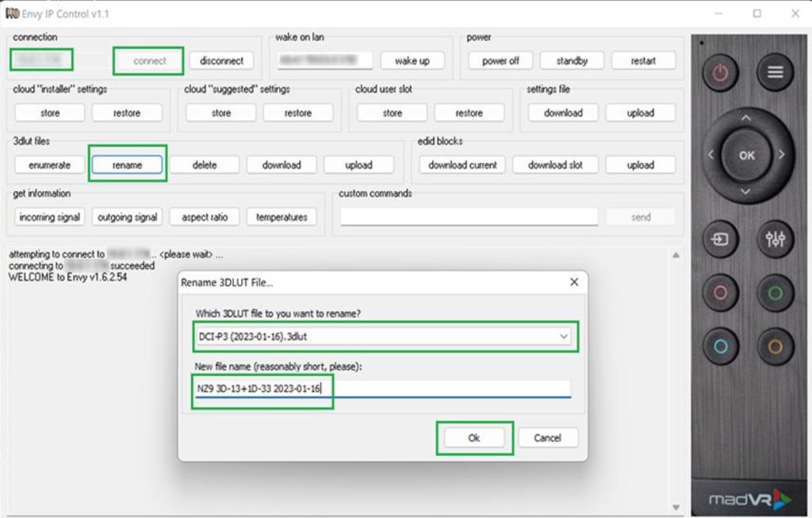Click download slot under edid blocks

coord(555,165)
